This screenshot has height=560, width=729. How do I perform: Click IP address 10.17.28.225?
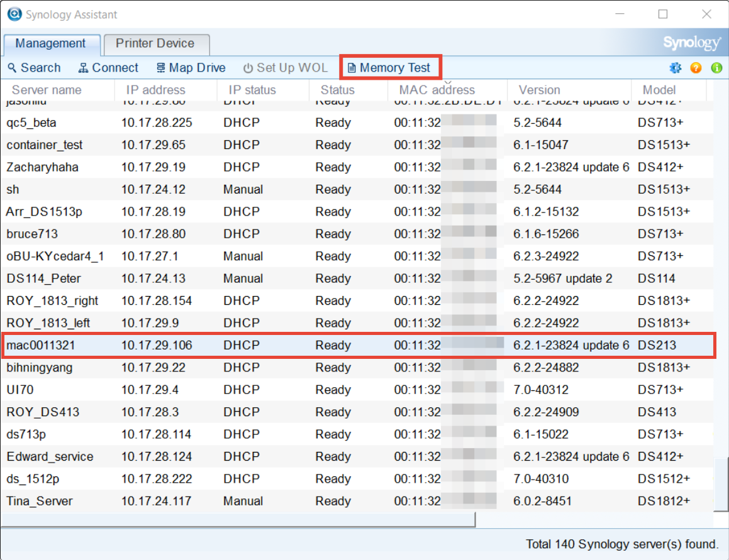pyautogui.click(x=157, y=123)
